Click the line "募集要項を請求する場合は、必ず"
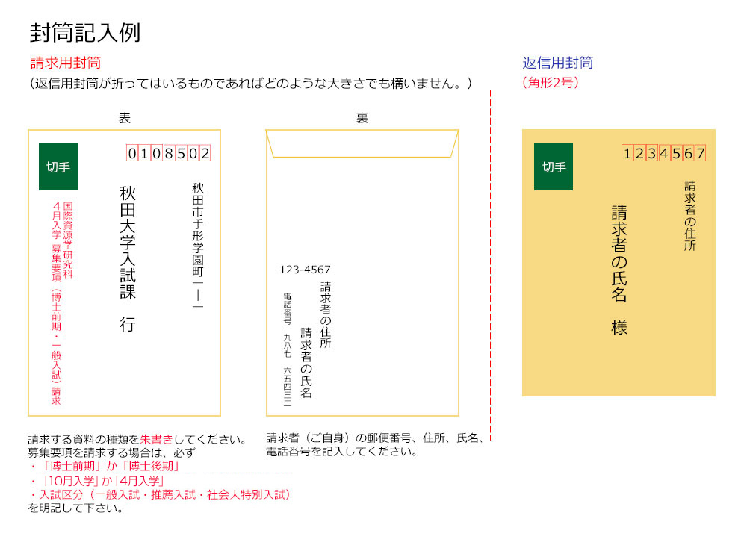This screenshot has height=560, width=747. (111, 452)
